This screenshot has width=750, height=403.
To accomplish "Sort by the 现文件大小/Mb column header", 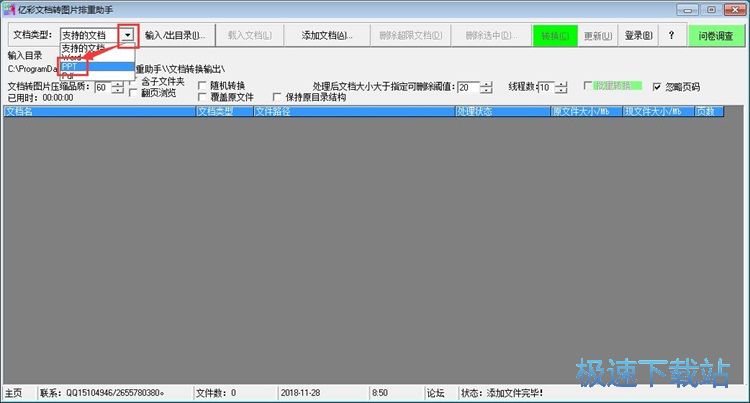I will coord(658,111).
